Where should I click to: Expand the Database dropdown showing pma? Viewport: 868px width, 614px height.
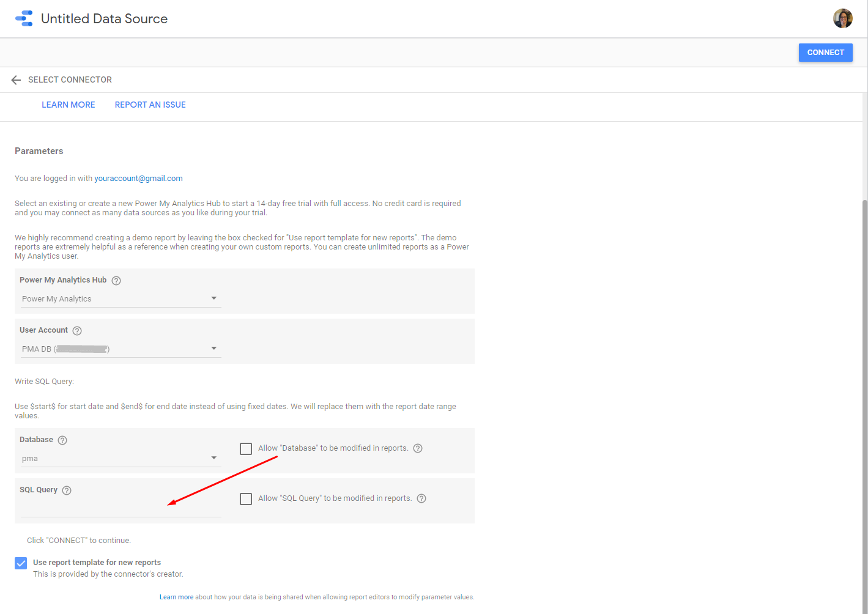coord(121,459)
